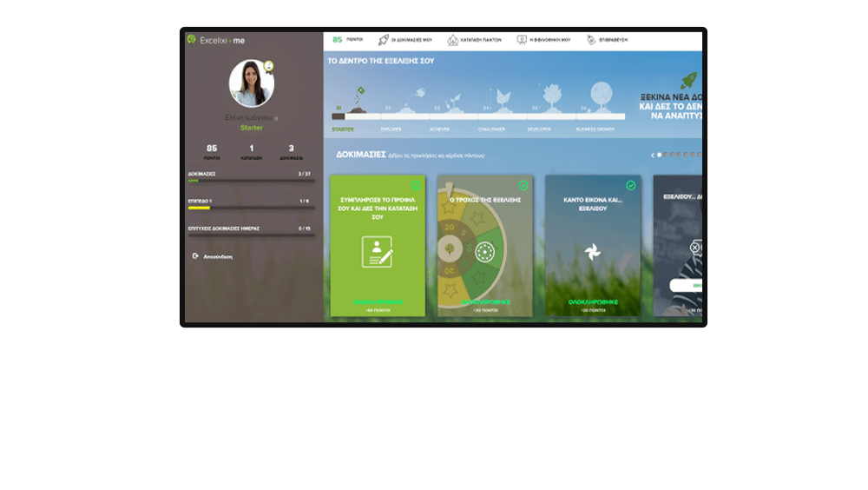Click the seedling icon at level 03
This screenshot has height=490, width=868.
point(455,102)
